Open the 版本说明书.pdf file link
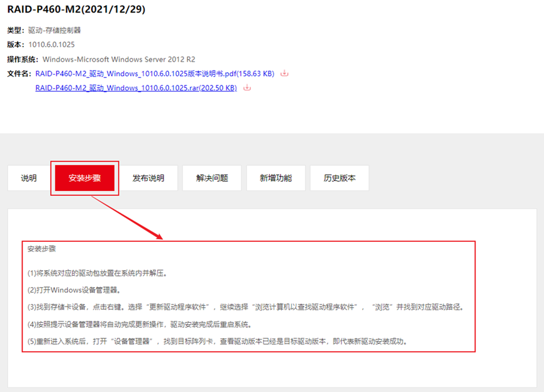This screenshot has width=544, height=392. pyautogui.click(x=155, y=73)
